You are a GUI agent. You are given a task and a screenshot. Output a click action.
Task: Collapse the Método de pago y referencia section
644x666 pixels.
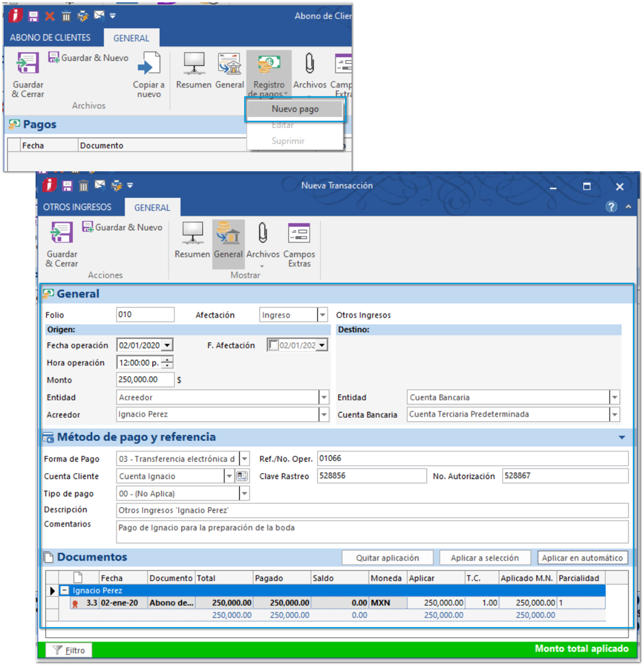click(621, 437)
